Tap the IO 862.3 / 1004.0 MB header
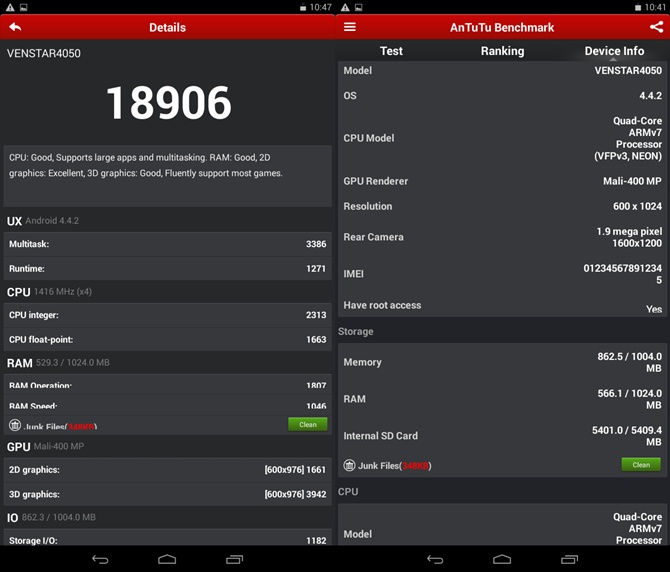 51,517
